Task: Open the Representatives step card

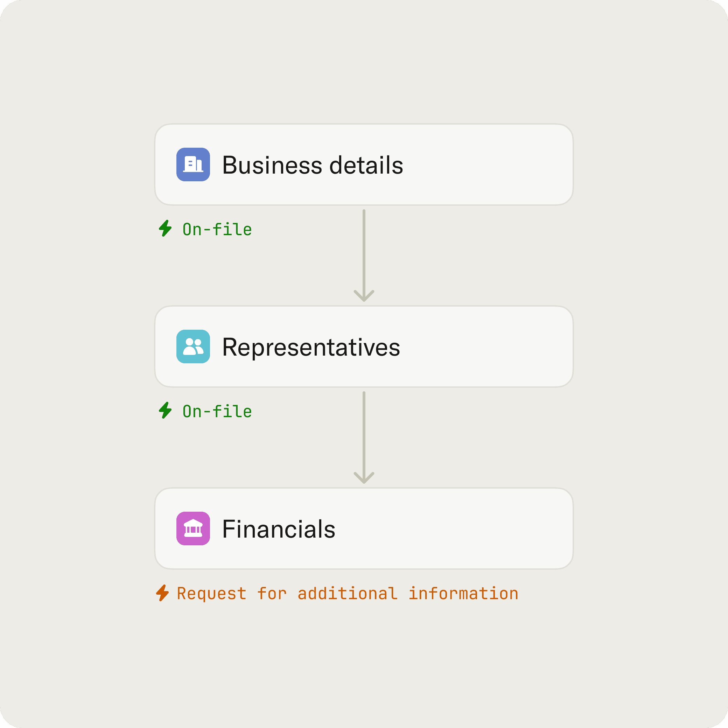Action: 364,346
